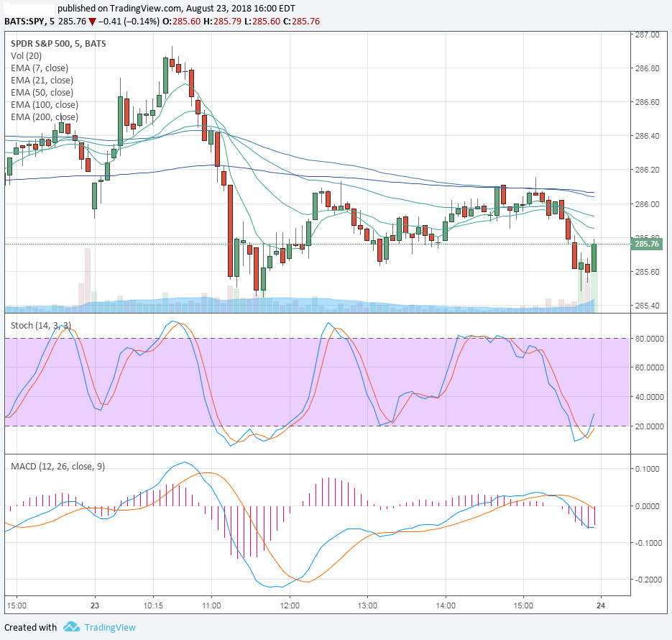Click the 285.60 price axis label
The height and width of the screenshot is (640, 672).
pos(647,272)
